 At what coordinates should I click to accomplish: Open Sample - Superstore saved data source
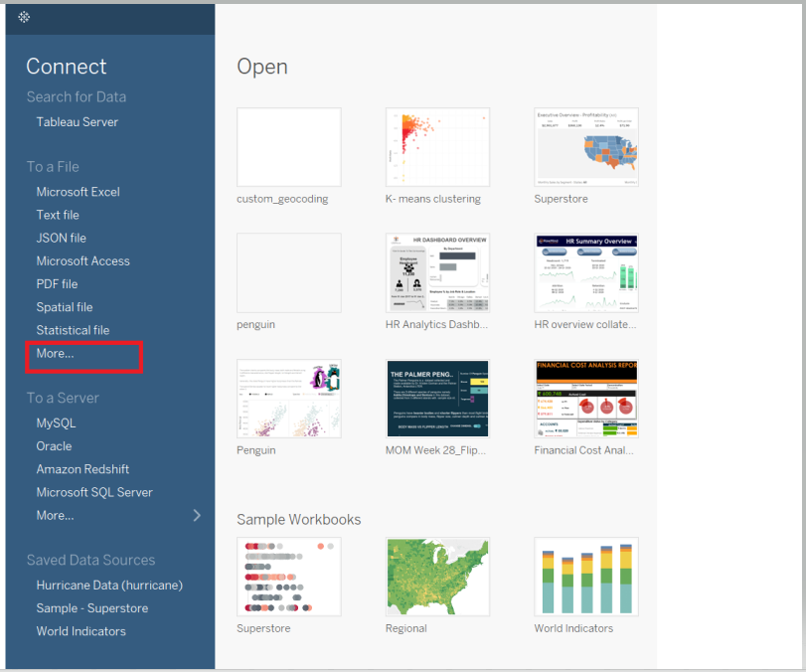point(92,608)
